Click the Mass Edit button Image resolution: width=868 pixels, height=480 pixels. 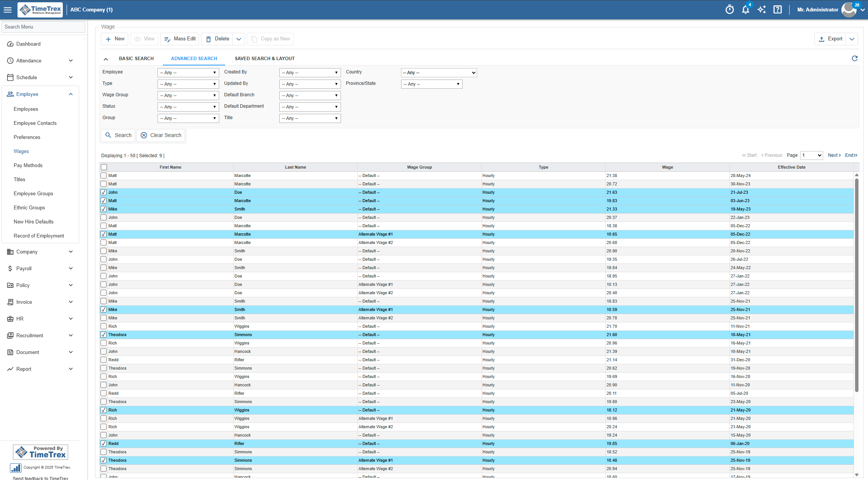(x=179, y=38)
